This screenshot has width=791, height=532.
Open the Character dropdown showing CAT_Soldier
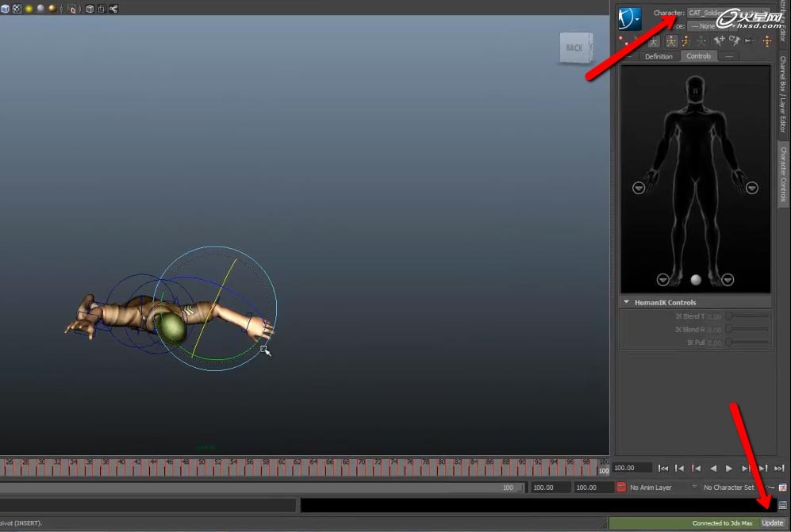coord(728,13)
